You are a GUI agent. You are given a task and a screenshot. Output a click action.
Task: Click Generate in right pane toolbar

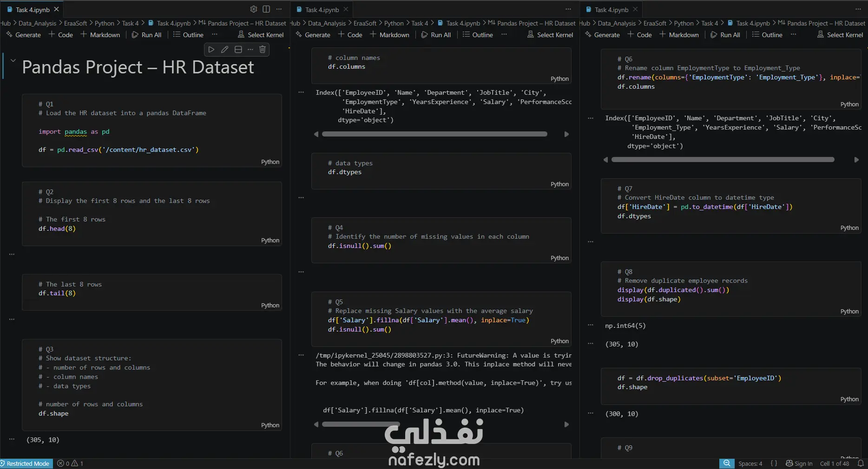click(603, 35)
